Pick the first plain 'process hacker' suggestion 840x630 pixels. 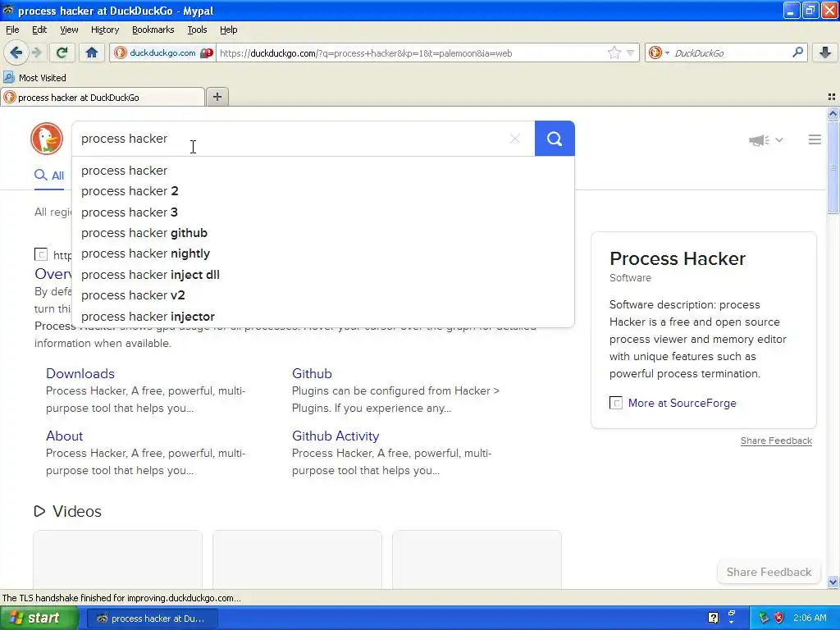click(x=323, y=171)
